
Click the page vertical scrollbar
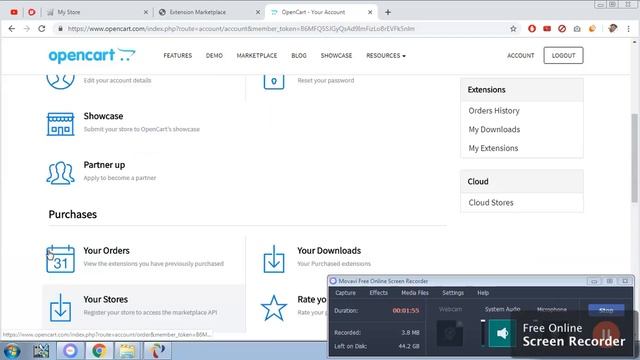pyautogui.click(x=635, y=157)
